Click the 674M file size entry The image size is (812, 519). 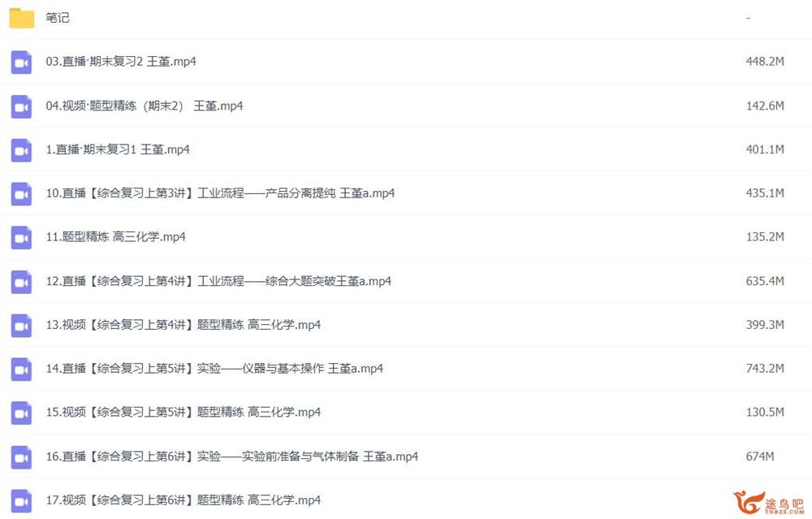(x=760, y=456)
